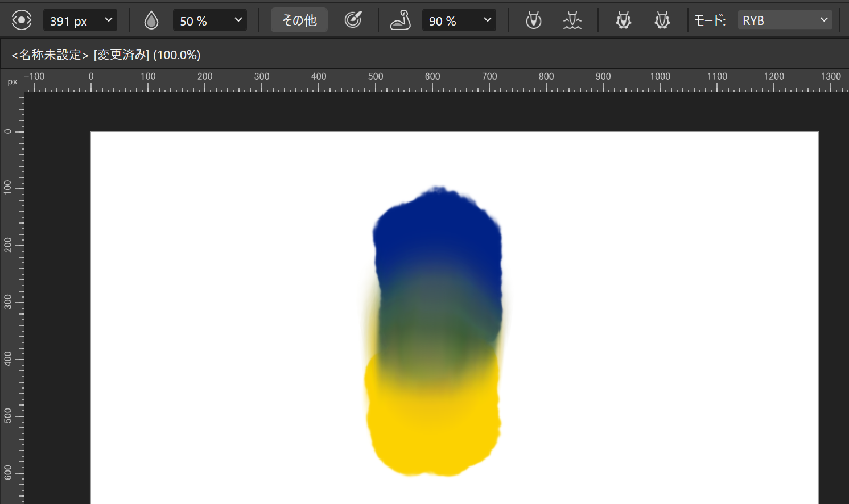Select the brush rotation dynamics icon on far left
Screen dimensions: 849x504
click(20, 20)
